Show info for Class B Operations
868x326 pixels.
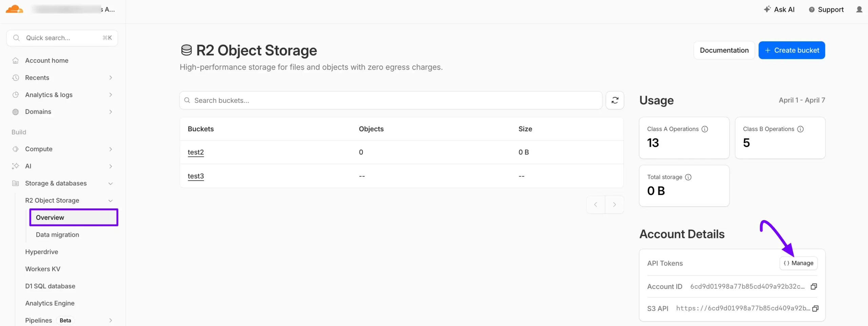[x=801, y=129]
